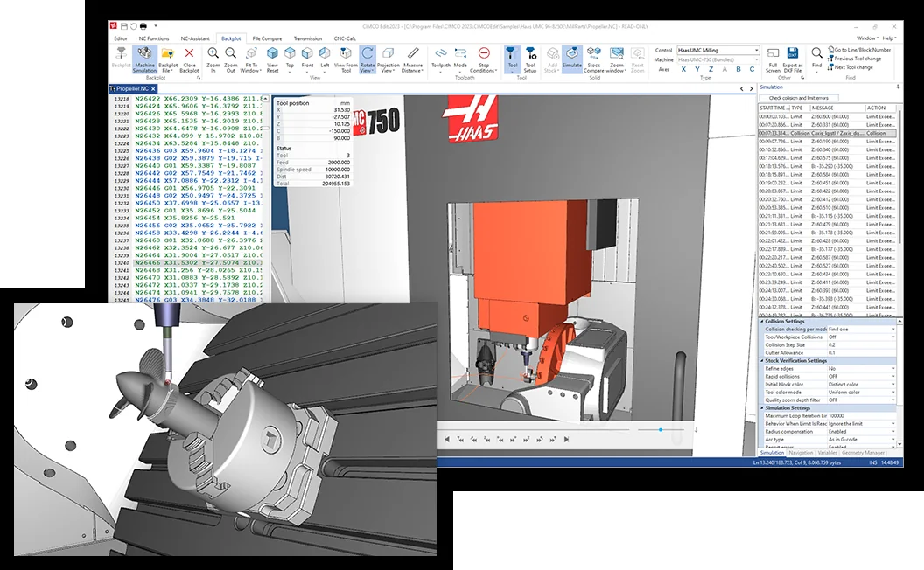Open the Control Haas UMC Milling dropdown
Screen dimensions: 924x570
[717, 50]
